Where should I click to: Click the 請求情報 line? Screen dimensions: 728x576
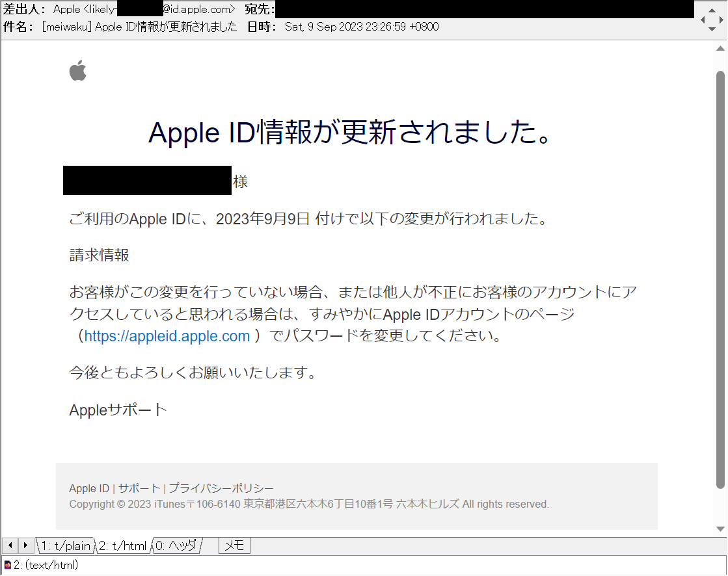(x=99, y=255)
